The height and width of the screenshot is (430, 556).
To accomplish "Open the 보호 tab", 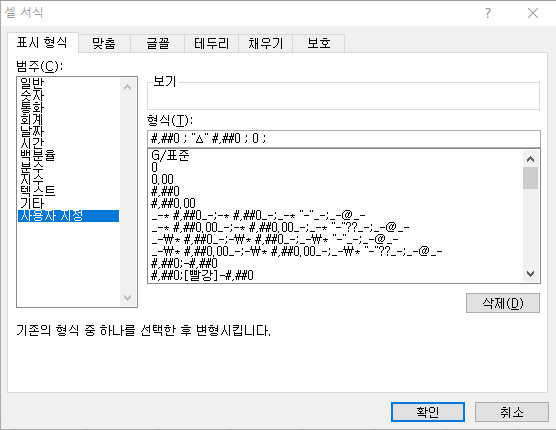I will coord(318,43).
